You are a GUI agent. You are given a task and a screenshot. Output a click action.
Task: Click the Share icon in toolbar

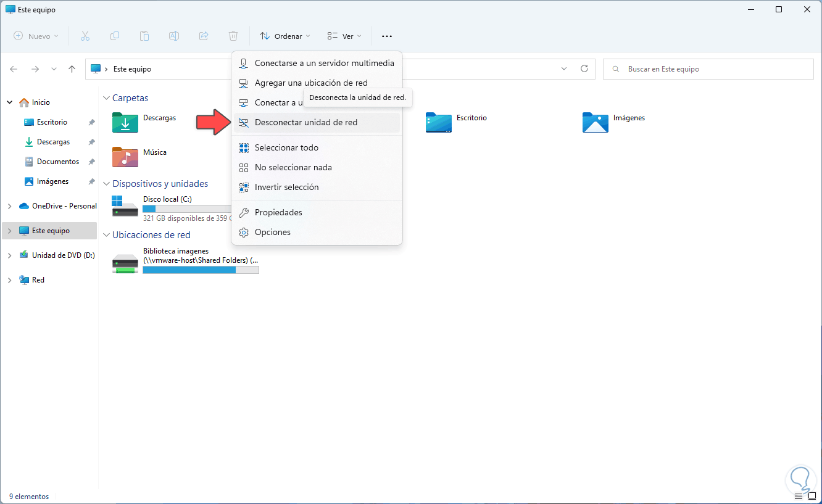click(204, 36)
